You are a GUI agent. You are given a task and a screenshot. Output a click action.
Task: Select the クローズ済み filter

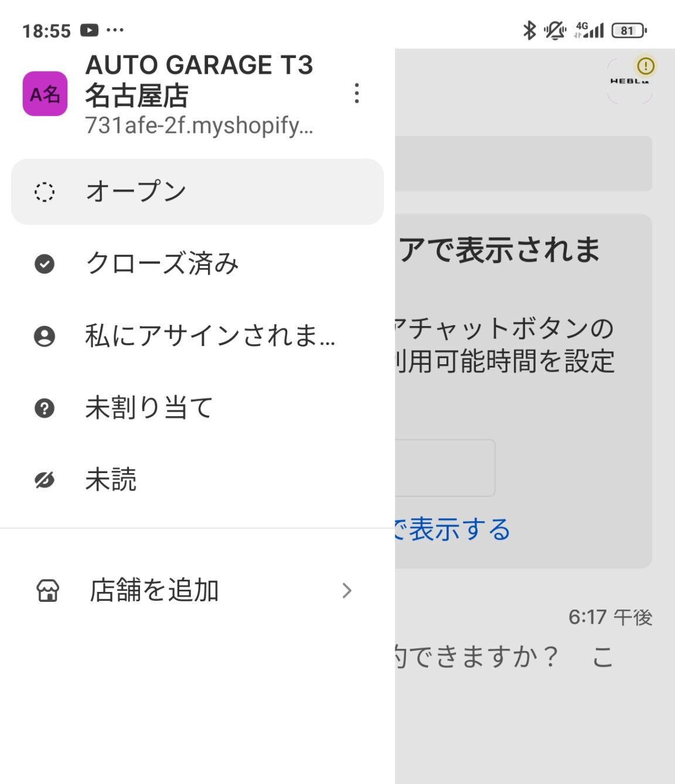coord(197,264)
